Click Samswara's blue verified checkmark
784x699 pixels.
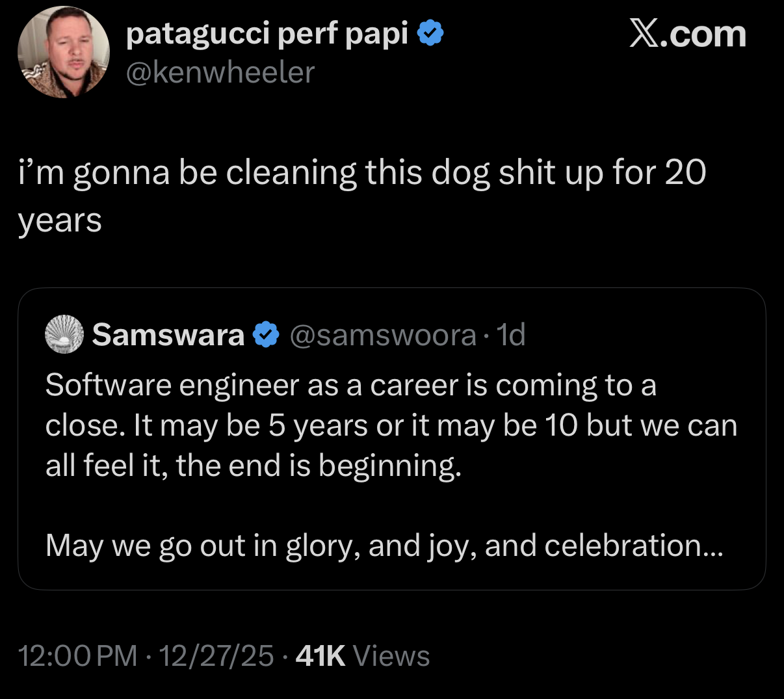click(x=265, y=335)
